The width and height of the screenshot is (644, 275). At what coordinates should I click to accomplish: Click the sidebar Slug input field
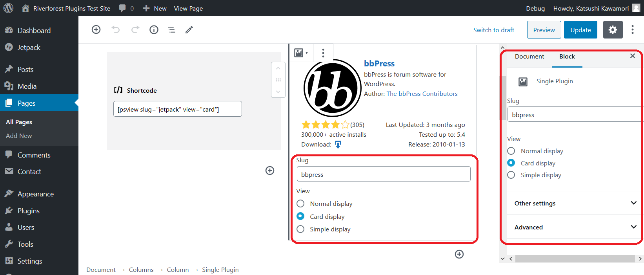(575, 114)
